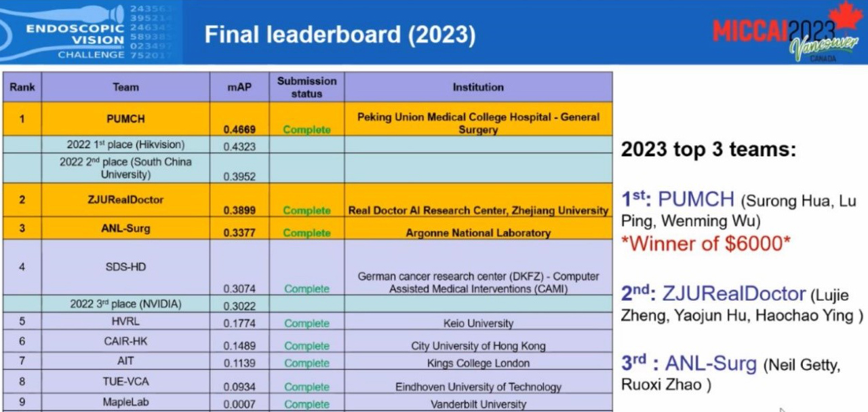
Task: Click 'Complete' status in AIT row
Action: (307, 363)
